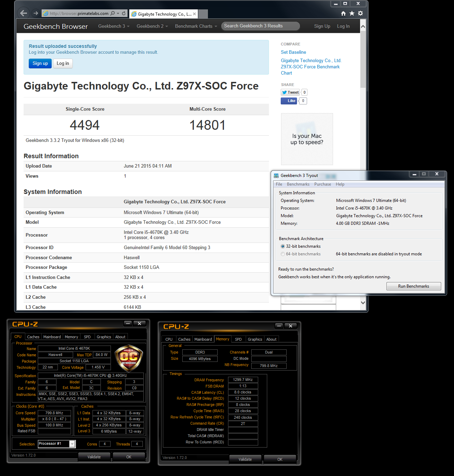The height and width of the screenshot is (476, 454).
Task: Click the browser page scroll down arrow
Action: [363, 303]
